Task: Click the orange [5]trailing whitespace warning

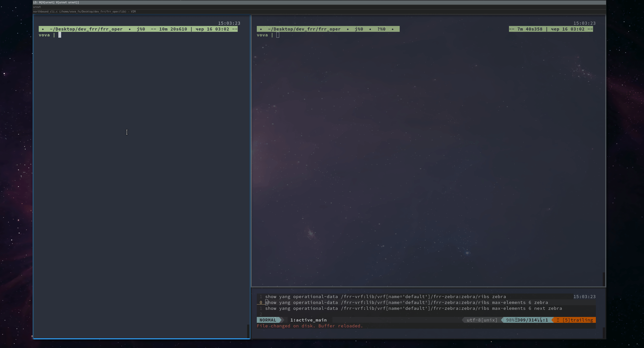Action: tap(577, 320)
